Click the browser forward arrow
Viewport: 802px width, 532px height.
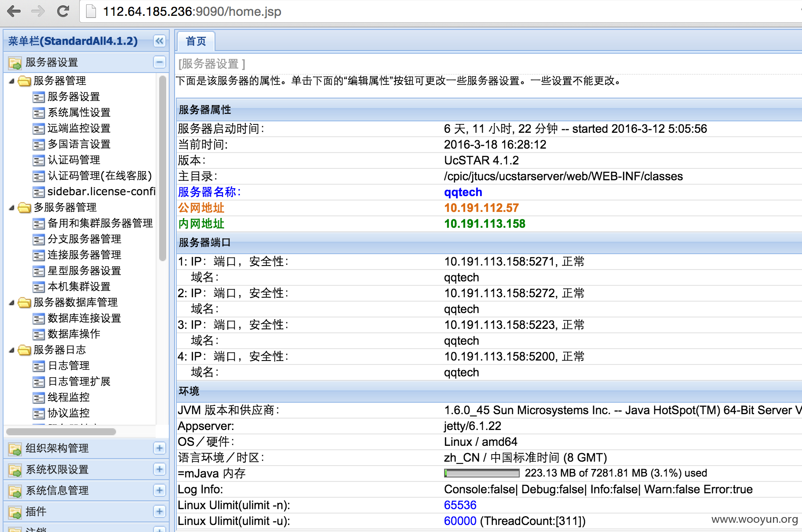point(38,11)
